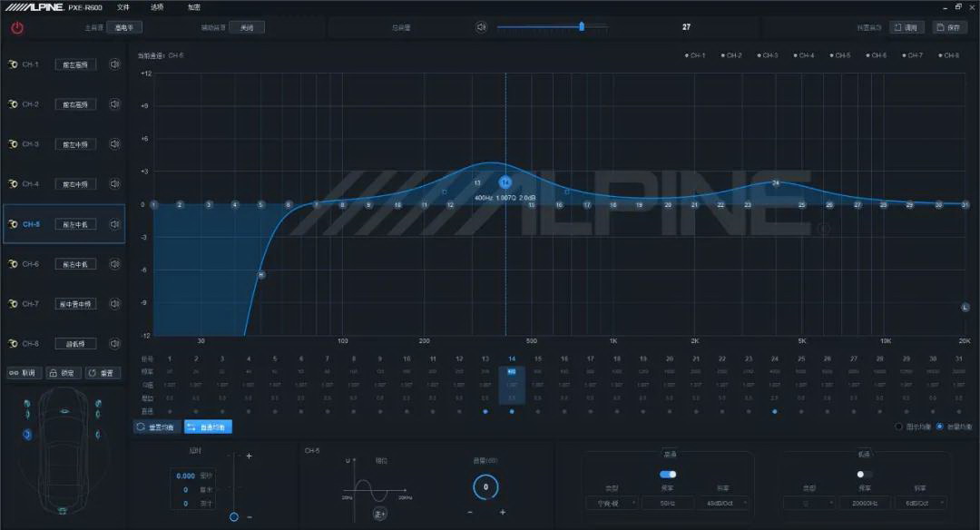Mute the CH-7 channel speaker
Screen dimensions: 980x530
pos(114,304)
